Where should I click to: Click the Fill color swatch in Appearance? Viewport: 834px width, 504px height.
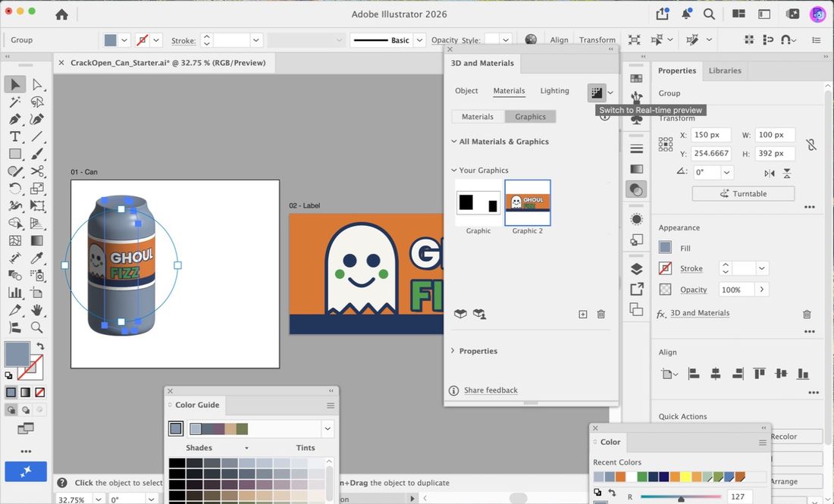tap(665, 247)
